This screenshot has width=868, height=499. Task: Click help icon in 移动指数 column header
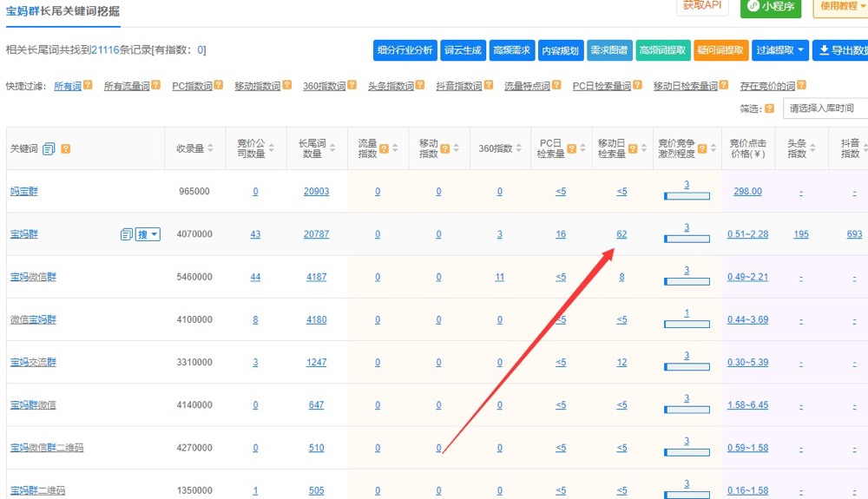(445, 148)
